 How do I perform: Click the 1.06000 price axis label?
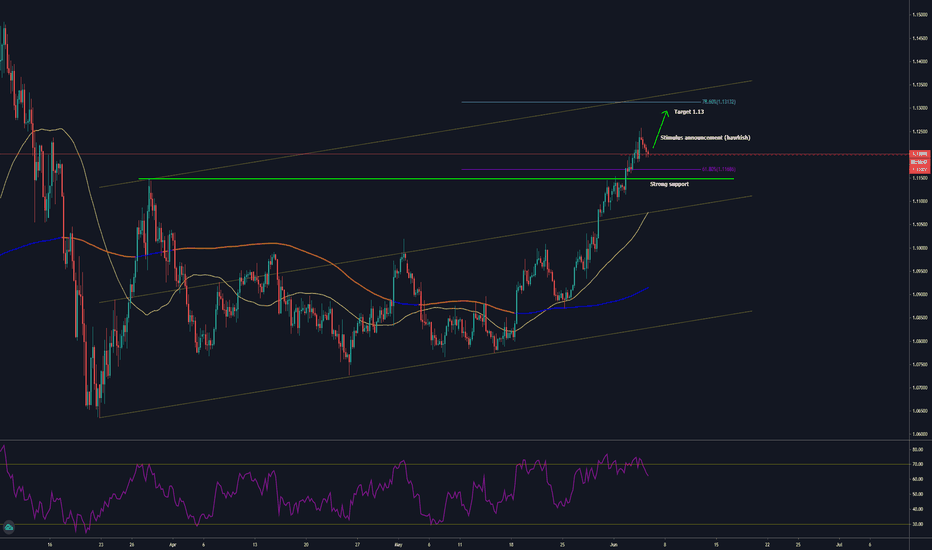920,434
